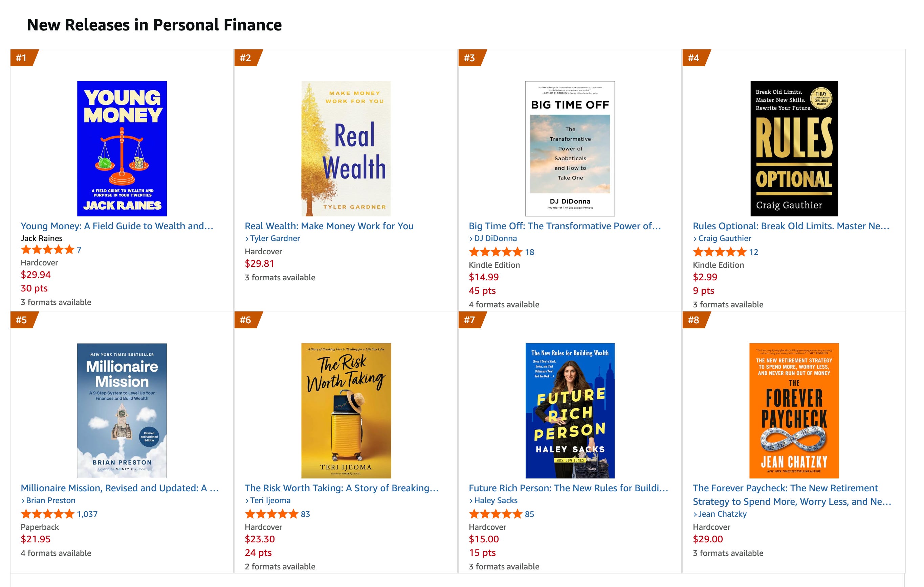
Task: Open the Young Money book cover
Action: click(122, 148)
